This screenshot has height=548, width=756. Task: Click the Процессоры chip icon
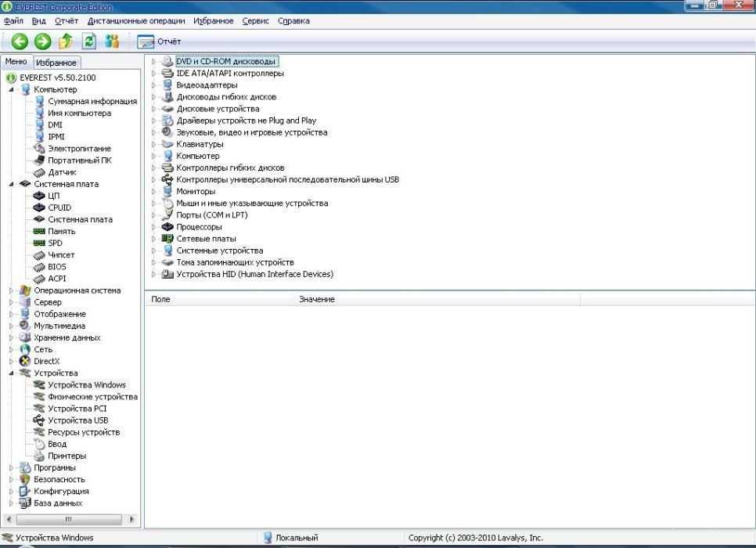click(167, 227)
